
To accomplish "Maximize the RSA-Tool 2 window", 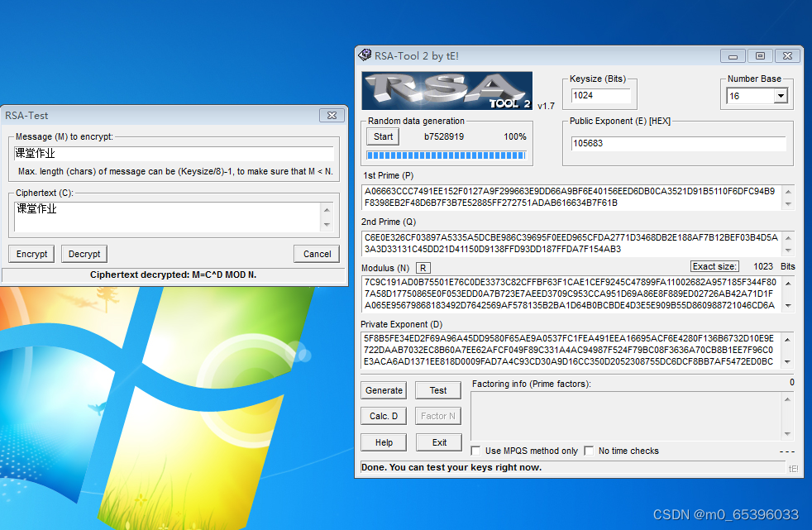I will pos(760,56).
